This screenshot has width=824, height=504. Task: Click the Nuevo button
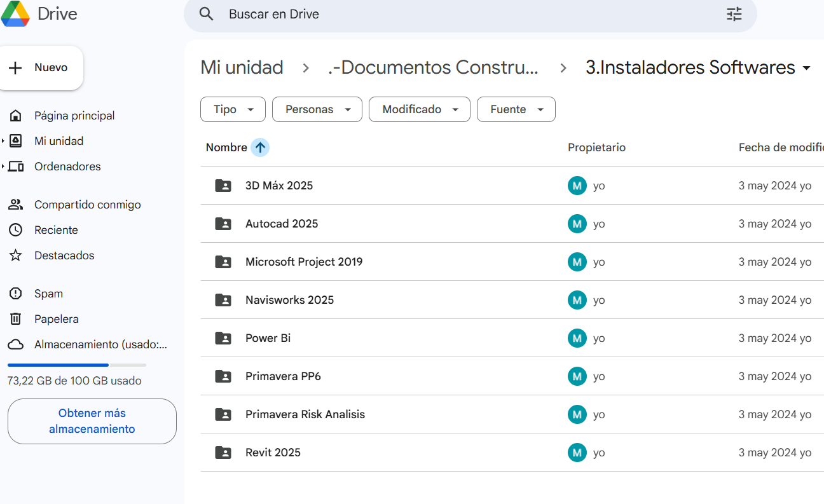42,68
